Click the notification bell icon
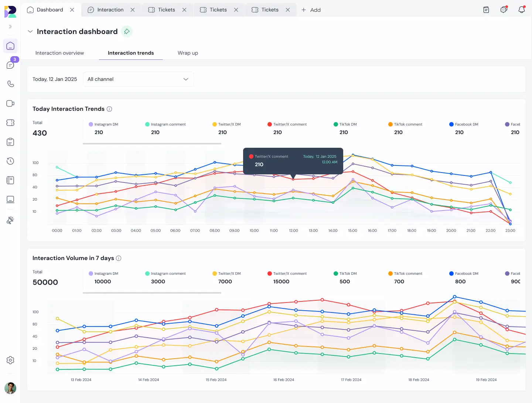 tap(521, 10)
